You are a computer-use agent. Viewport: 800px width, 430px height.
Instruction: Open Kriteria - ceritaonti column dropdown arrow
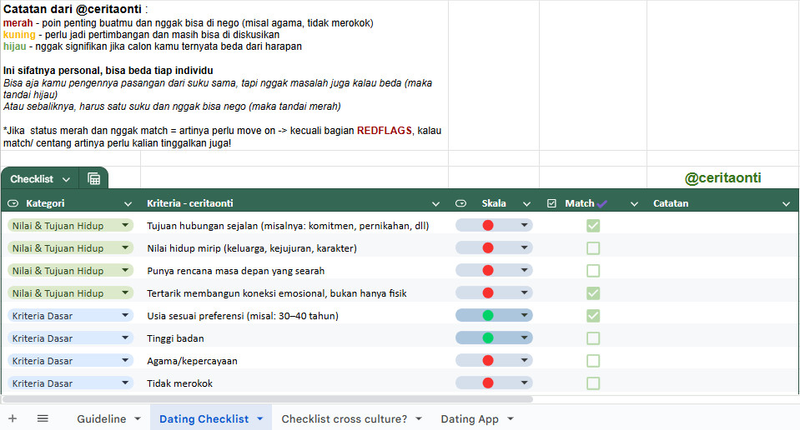pos(435,204)
